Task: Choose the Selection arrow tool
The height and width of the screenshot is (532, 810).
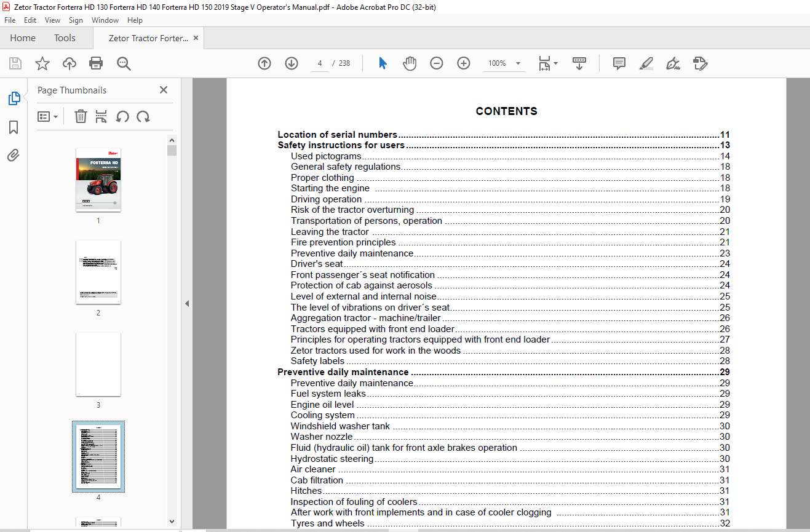Action: (383, 63)
